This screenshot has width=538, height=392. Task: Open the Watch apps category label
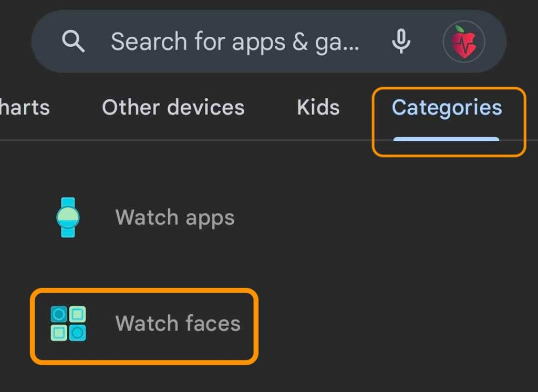point(174,218)
